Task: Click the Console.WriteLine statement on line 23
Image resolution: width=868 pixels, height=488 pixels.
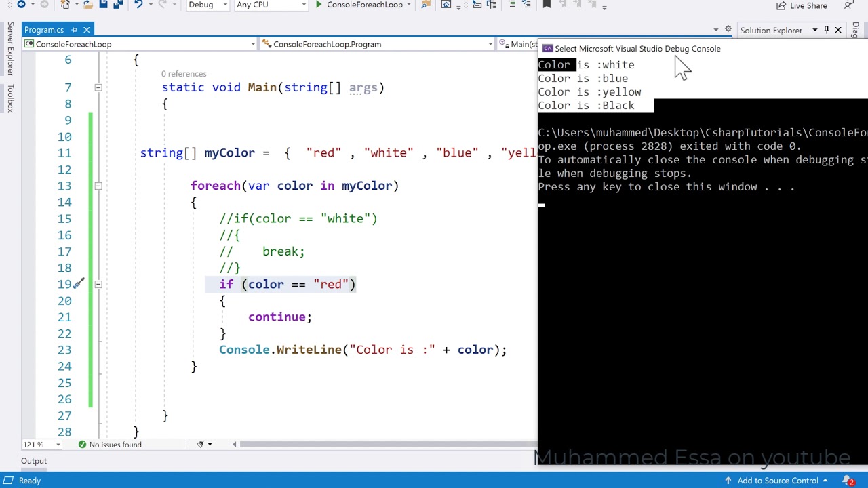Action: (x=363, y=350)
